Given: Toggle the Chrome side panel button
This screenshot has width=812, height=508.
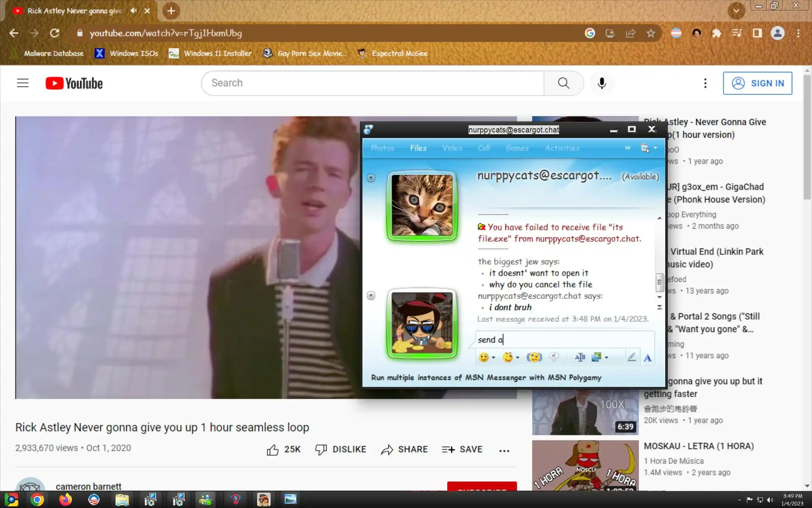Looking at the screenshot, I should coord(757,33).
